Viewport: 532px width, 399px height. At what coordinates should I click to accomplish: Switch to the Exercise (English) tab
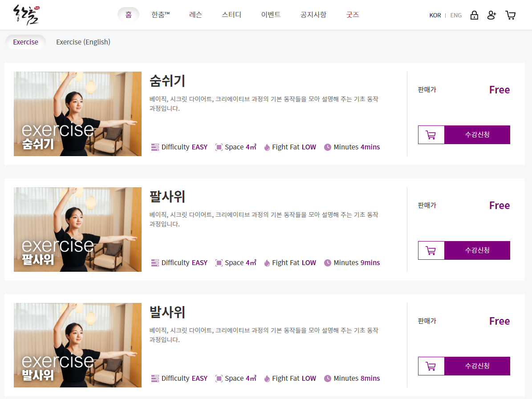tap(83, 42)
